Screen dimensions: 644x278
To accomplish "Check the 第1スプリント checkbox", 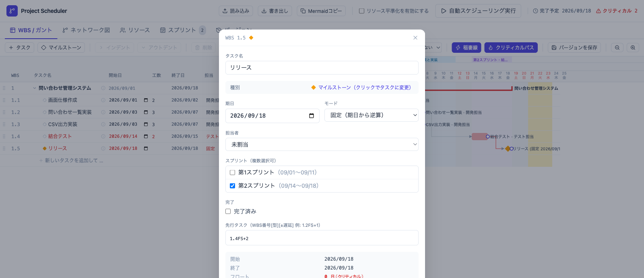I will (x=232, y=172).
